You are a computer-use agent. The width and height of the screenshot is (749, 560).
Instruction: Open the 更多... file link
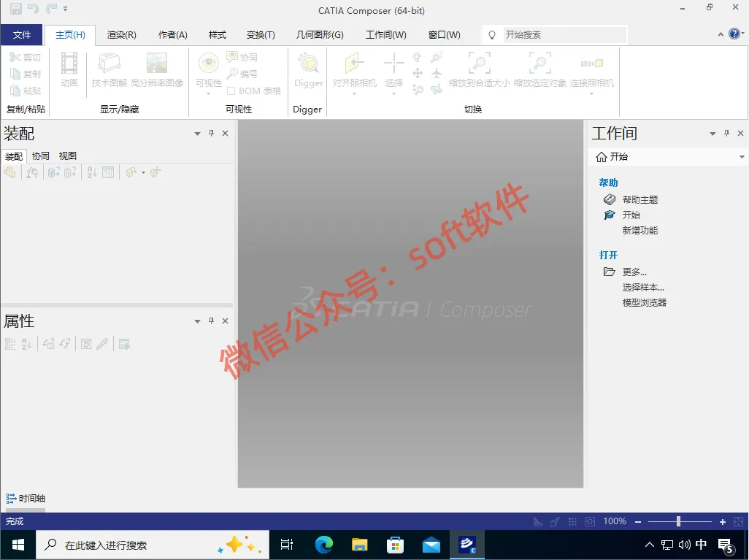634,272
